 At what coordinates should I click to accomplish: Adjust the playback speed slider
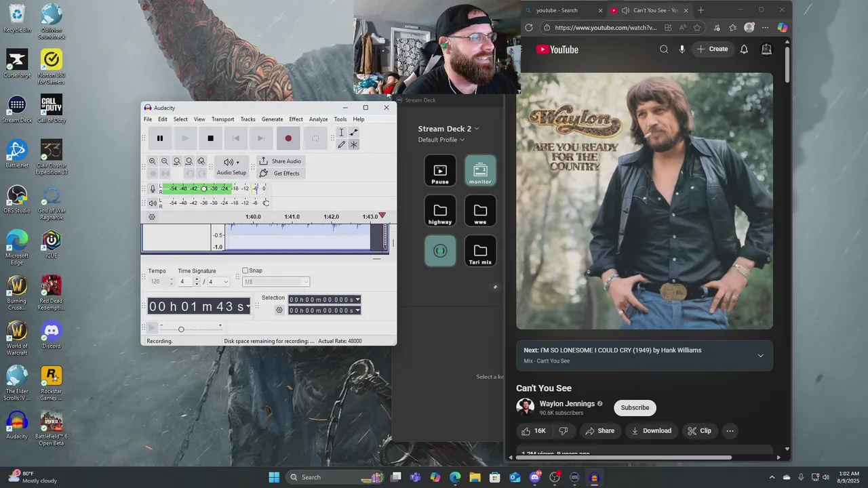(x=181, y=329)
